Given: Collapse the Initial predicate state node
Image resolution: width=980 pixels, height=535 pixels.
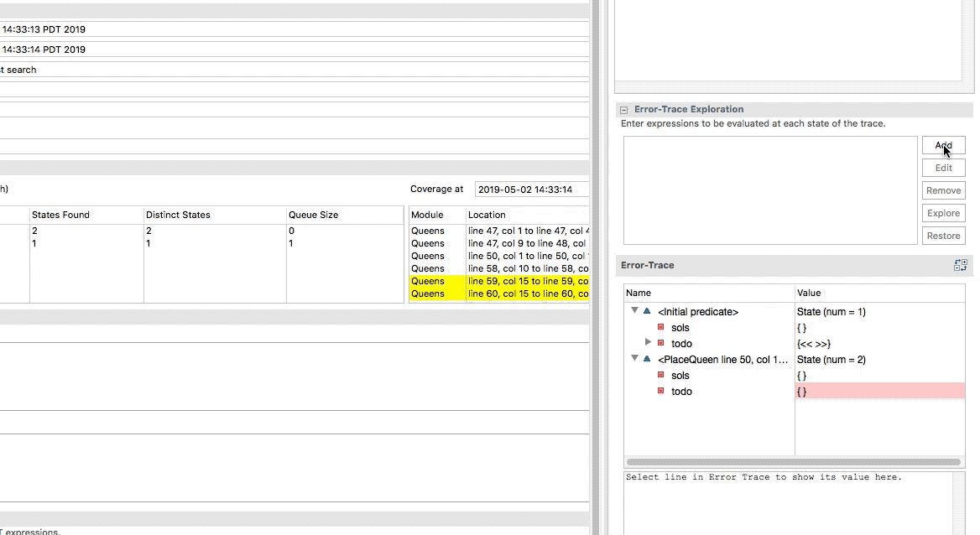Looking at the screenshot, I should [634, 312].
